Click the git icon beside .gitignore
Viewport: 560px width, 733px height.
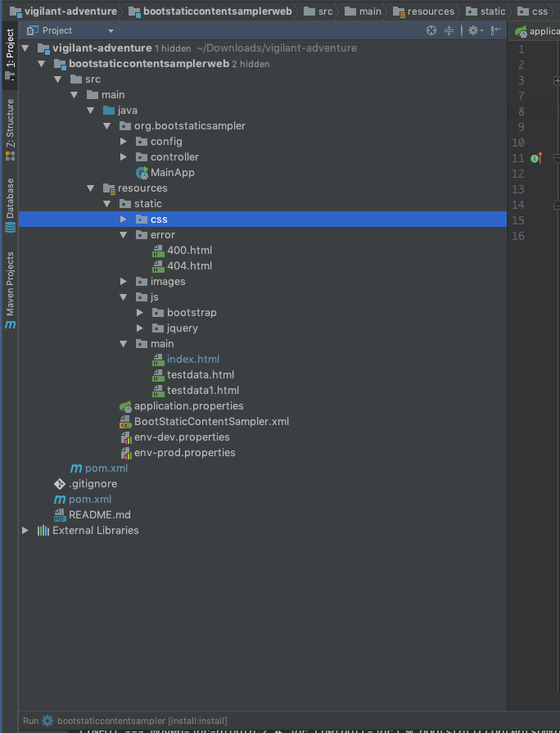click(59, 484)
